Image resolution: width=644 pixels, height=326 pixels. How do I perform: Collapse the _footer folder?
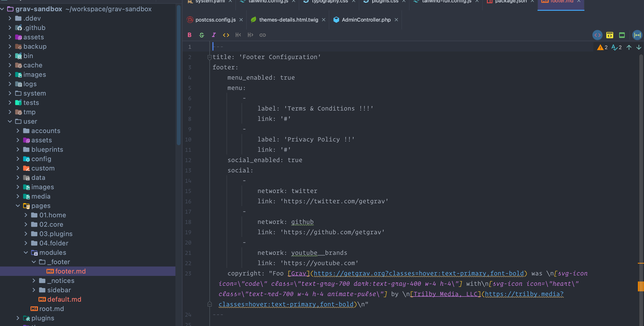tap(34, 262)
